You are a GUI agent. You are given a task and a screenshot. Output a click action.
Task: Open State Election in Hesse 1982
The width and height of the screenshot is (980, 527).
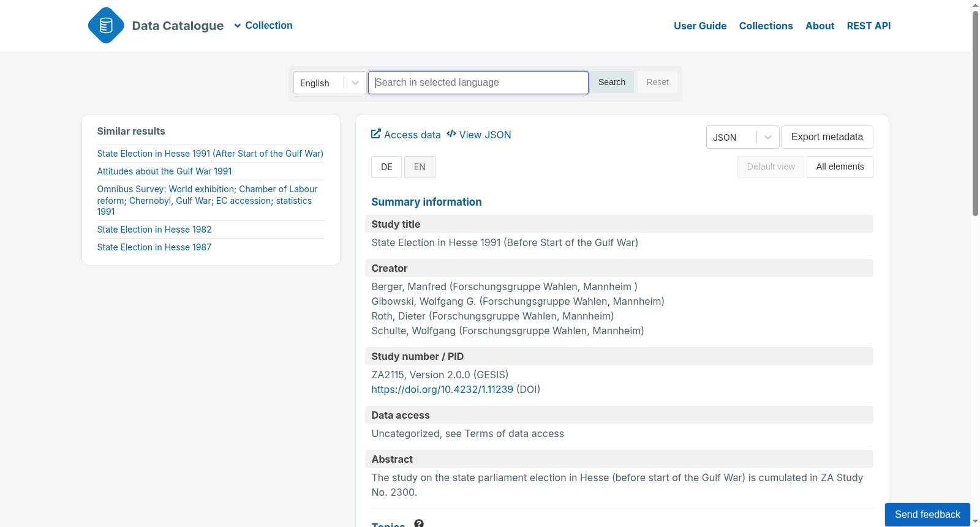click(154, 230)
